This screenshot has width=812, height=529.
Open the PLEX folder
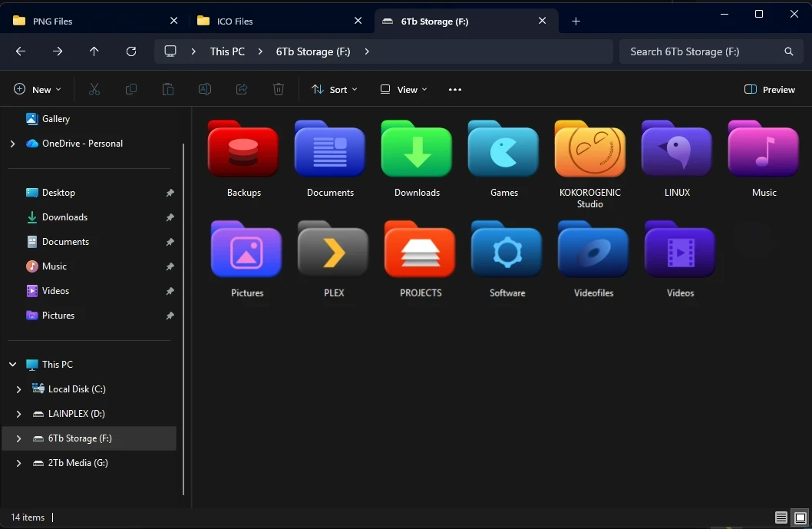pyautogui.click(x=334, y=250)
